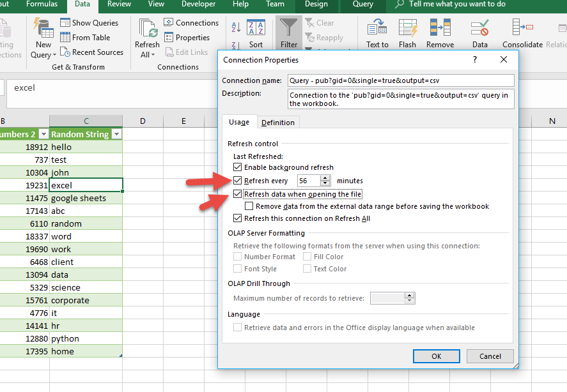Toggle Refresh data when opening the file
The image size is (567, 392).
point(237,193)
